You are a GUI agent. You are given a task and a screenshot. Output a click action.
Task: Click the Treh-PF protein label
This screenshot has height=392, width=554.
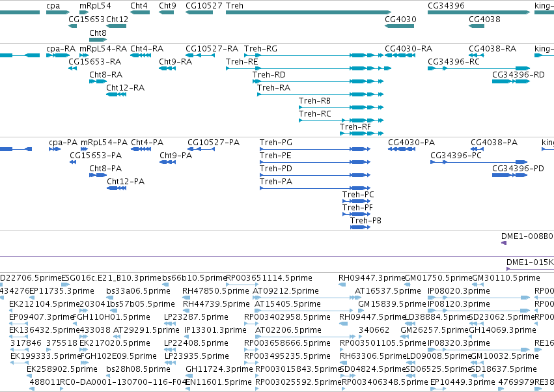[x=357, y=208]
